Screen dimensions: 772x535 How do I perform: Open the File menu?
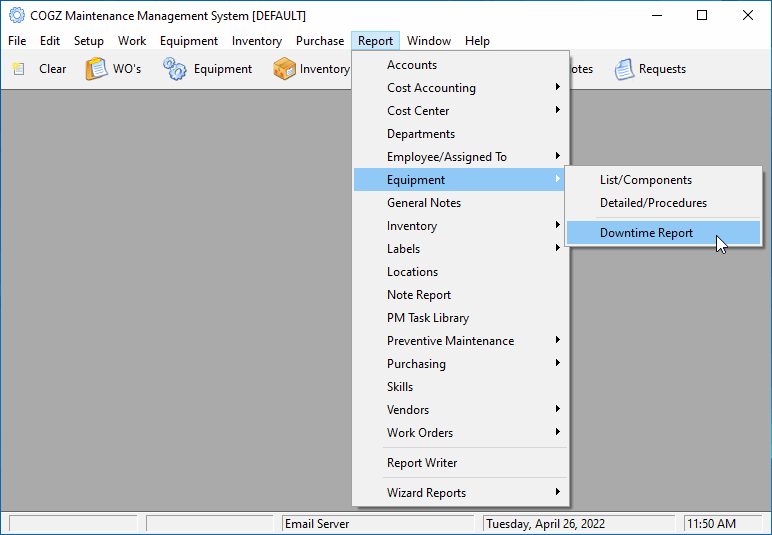coord(17,41)
